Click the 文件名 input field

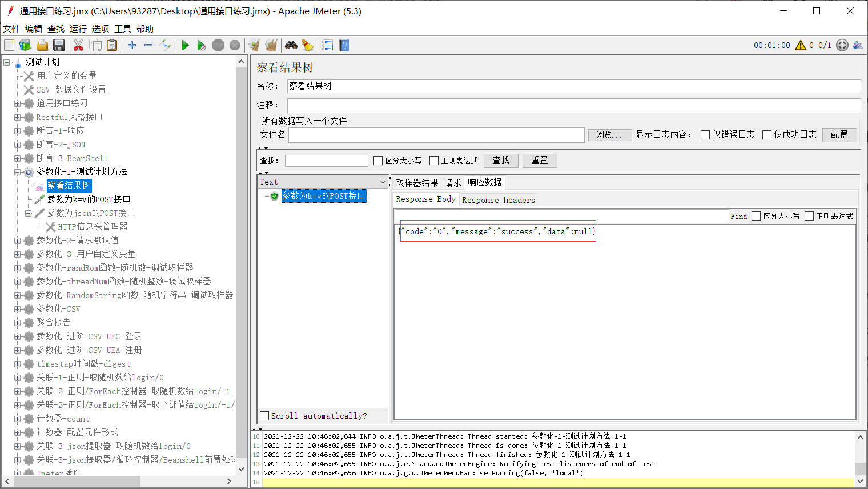click(x=436, y=135)
